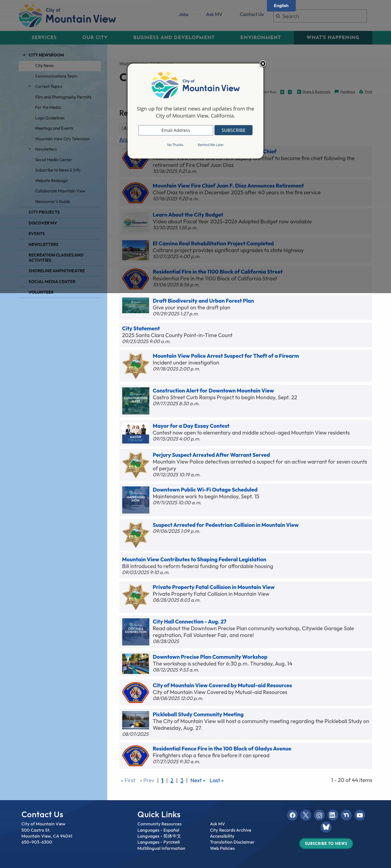Click police star for Pedestrian Collision story
Image resolution: width=391 pixels, height=868 pixels.
pyautogui.click(x=135, y=535)
